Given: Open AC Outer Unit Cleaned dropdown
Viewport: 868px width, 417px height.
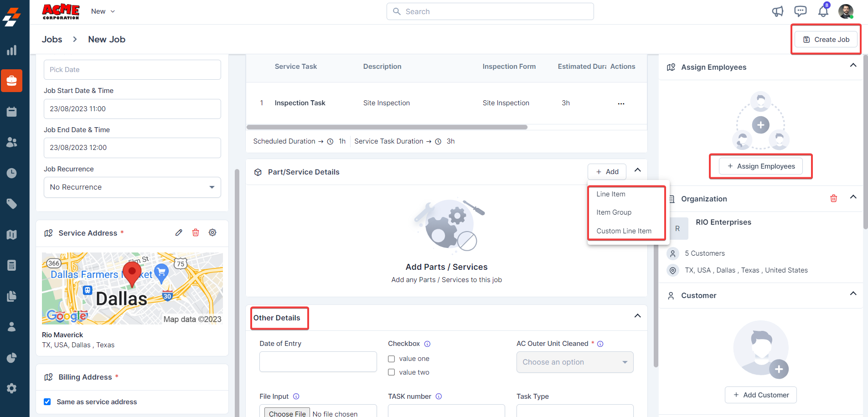Looking at the screenshot, I should [574, 362].
